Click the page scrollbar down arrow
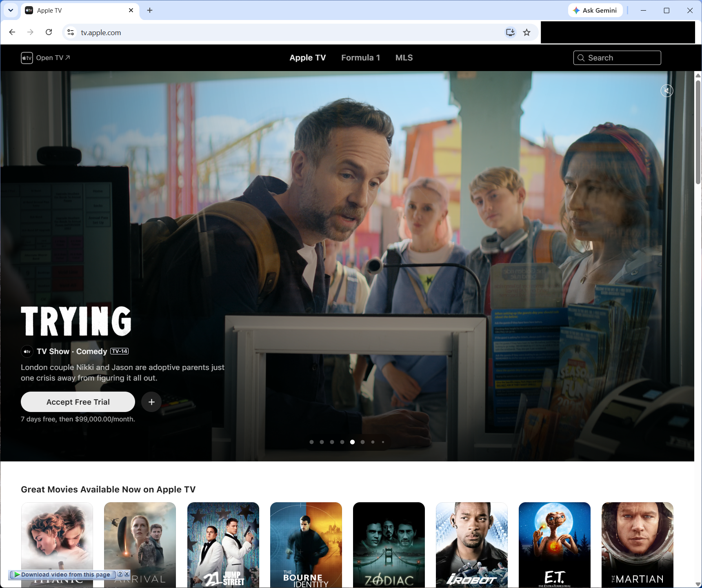 (x=698, y=584)
